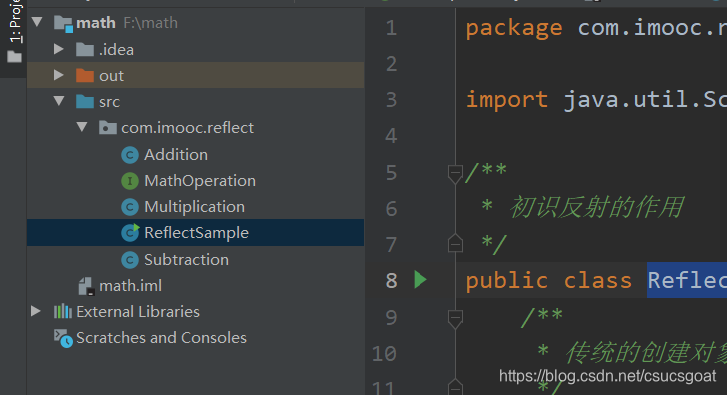The width and height of the screenshot is (727, 395).
Task: Open the Project tool window tab
Action: [x=15, y=22]
